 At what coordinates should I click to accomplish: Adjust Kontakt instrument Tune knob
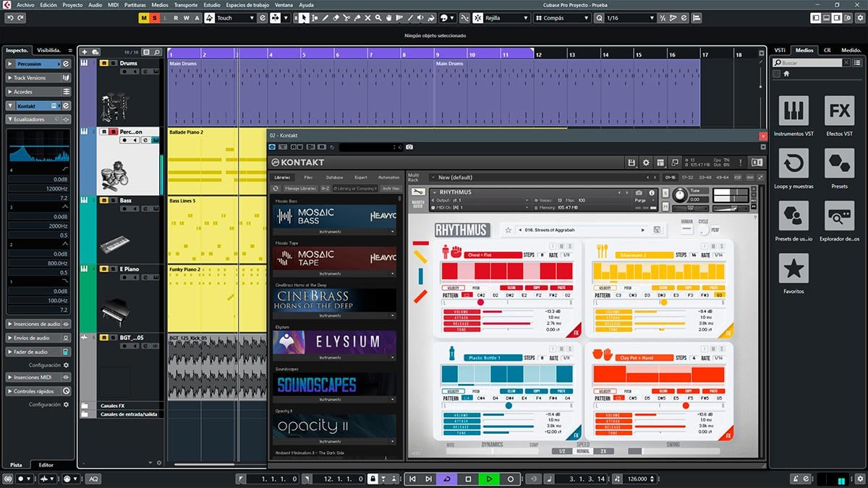pyautogui.click(x=679, y=195)
